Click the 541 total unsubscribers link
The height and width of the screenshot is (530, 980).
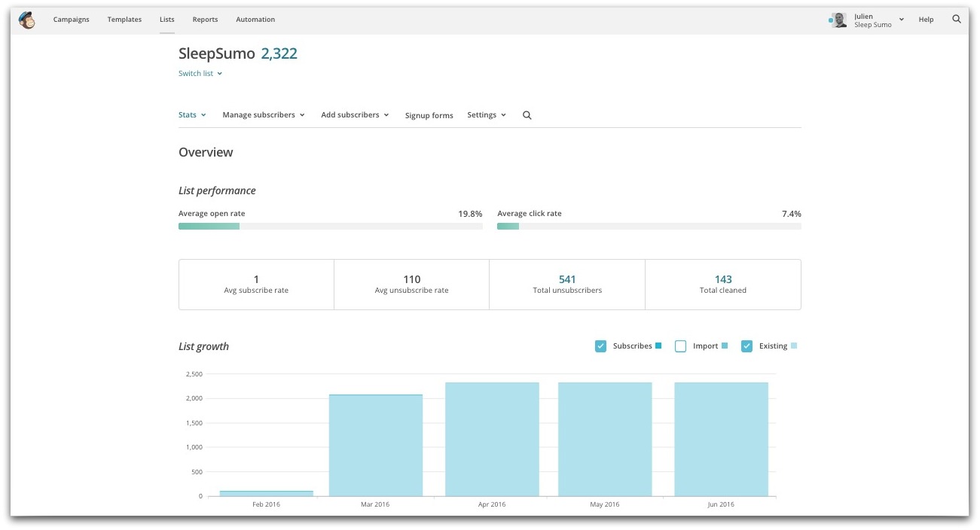567,279
